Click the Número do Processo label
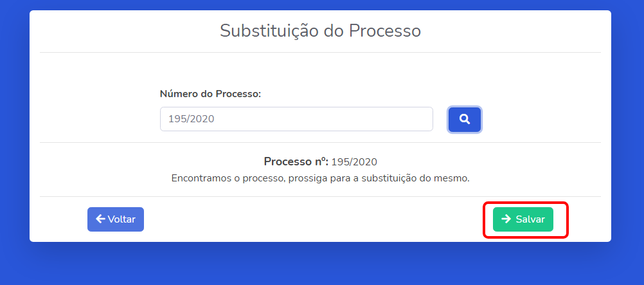The width and height of the screenshot is (644, 285). pos(210,94)
